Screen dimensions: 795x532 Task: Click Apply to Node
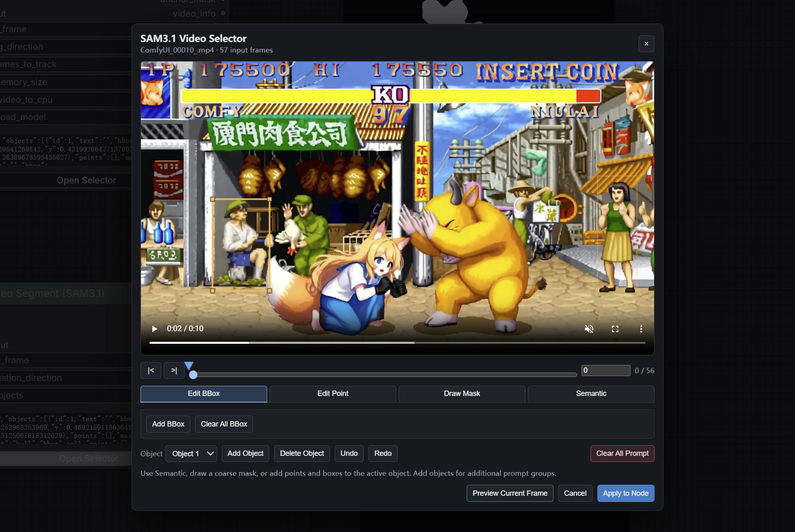pos(626,493)
